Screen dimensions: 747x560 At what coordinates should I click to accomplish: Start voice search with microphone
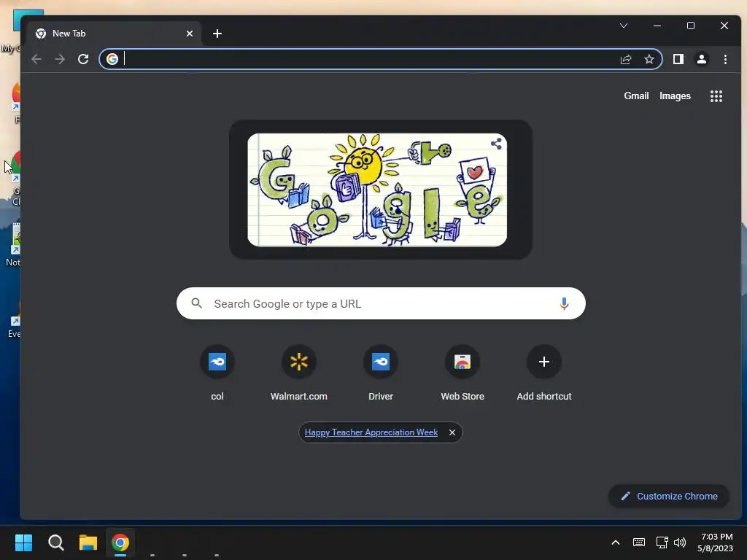click(x=564, y=303)
